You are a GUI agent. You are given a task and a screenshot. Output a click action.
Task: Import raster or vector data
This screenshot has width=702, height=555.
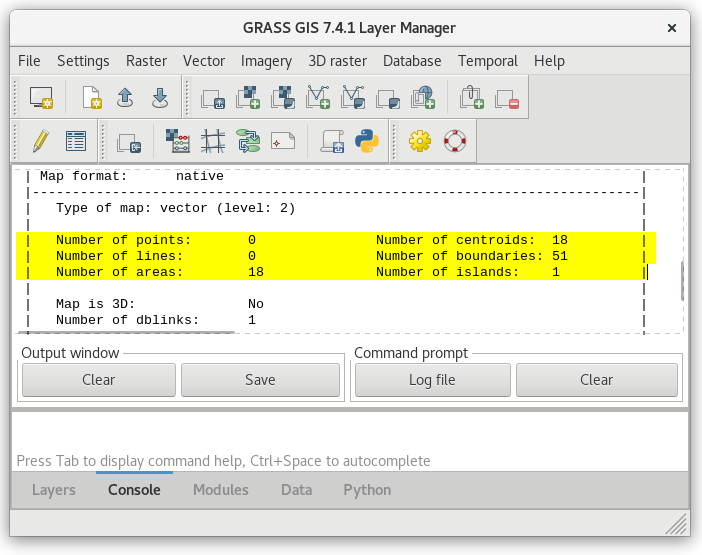129,142
